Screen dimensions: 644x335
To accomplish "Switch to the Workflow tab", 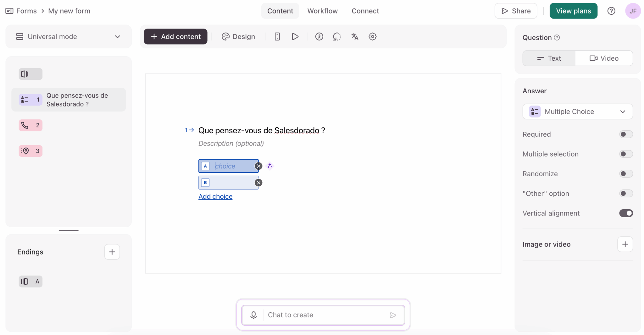I will click(322, 11).
